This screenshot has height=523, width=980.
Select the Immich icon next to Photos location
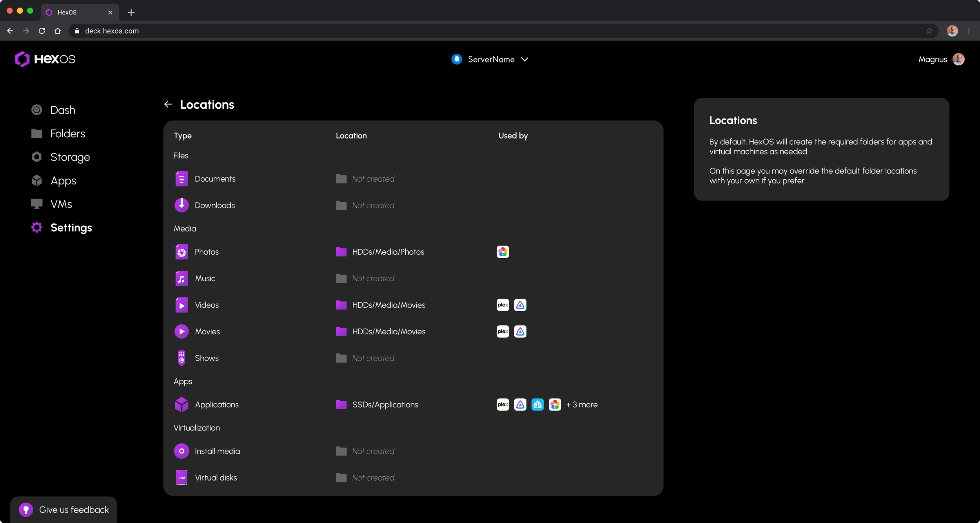click(x=503, y=251)
